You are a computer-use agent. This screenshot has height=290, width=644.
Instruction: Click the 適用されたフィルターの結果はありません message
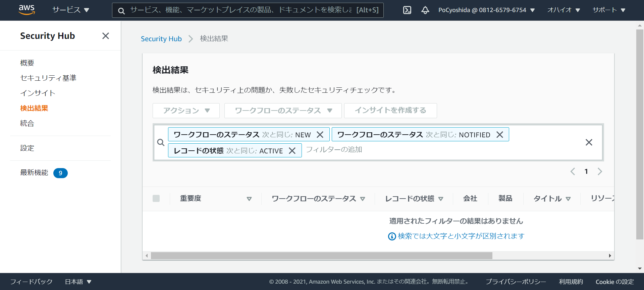456,221
